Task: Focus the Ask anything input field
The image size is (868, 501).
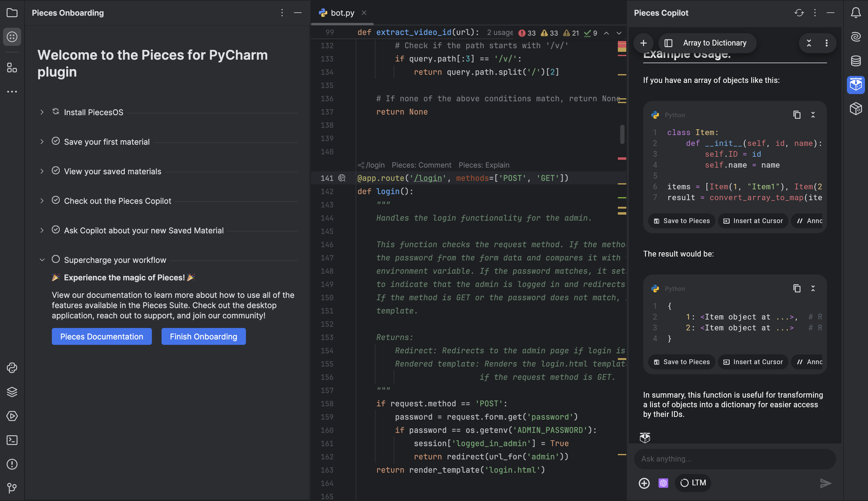Action: point(734,459)
